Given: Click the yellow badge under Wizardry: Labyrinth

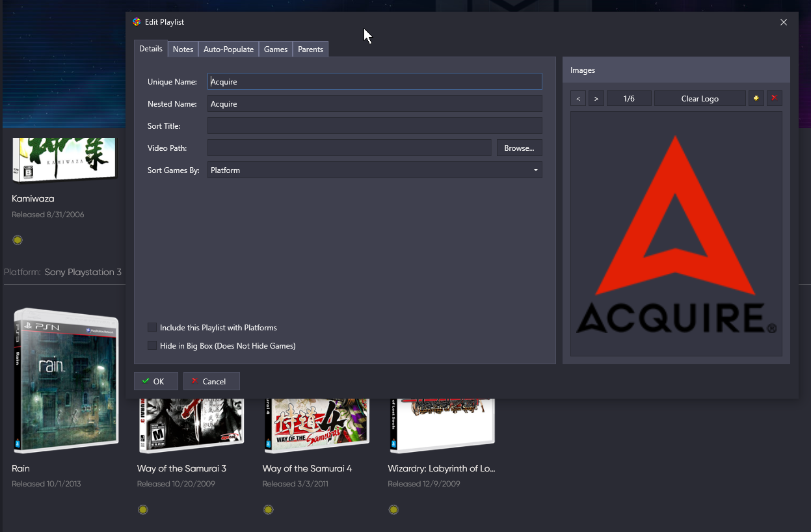Looking at the screenshot, I should 393,509.
